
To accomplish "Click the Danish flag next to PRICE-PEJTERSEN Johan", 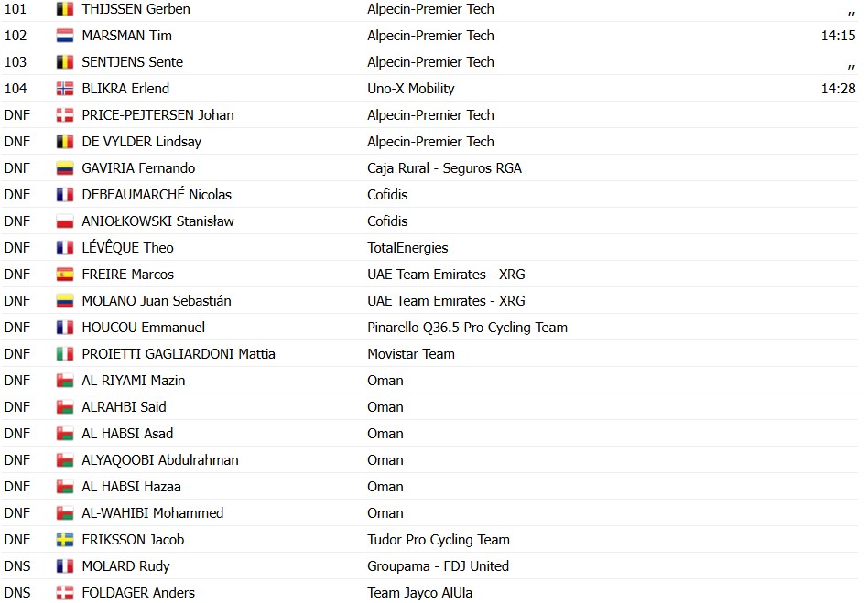I will coord(65,115).
